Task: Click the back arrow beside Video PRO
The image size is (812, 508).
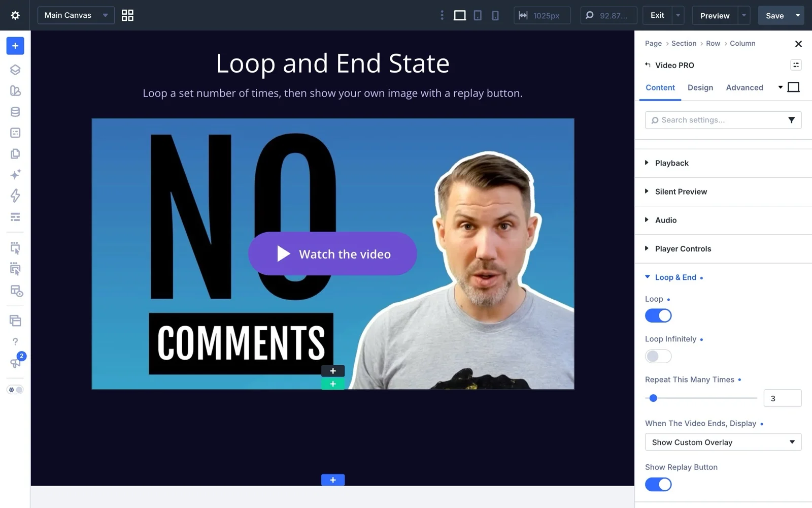Action: pos(648,65)
